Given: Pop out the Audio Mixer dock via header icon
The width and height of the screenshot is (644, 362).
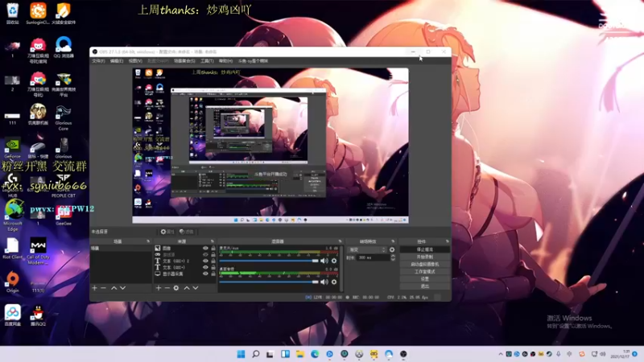Looking at the screenshot, I should pos(340,241).
